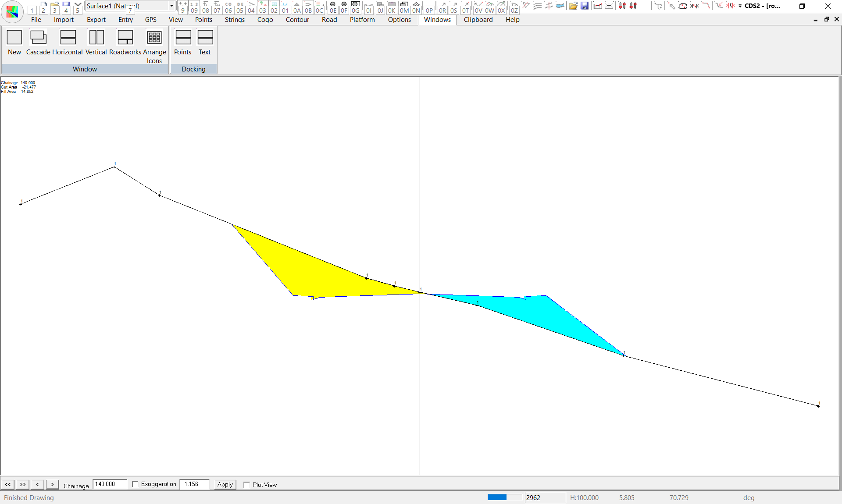This screenshot has height=504, width=842.
Task: Dock the Points panel icon
Action: coord(183,38)
